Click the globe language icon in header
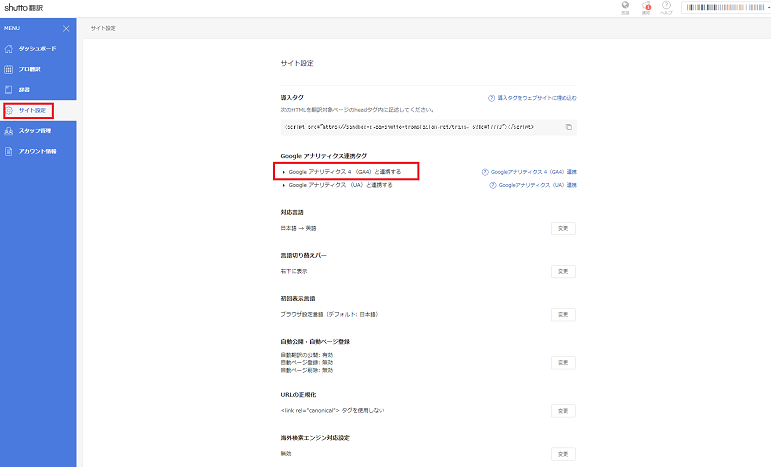This screenshot has width=780, height=467. [x=625, y=5]
